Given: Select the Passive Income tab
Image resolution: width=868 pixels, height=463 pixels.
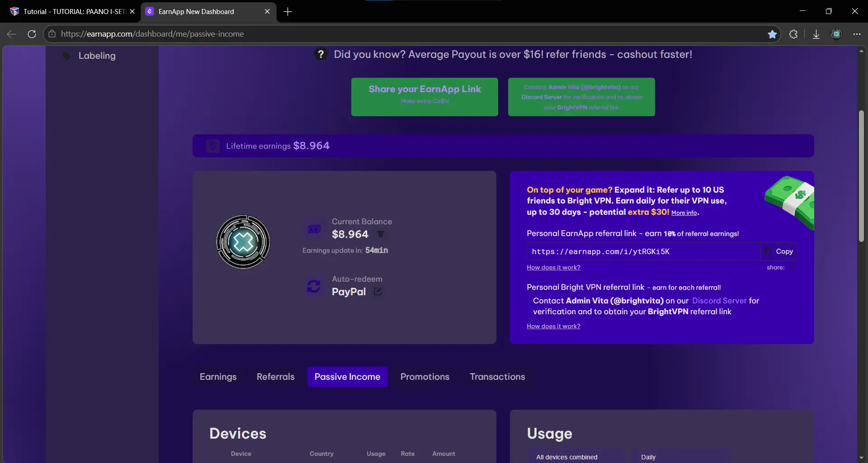Looking at the screenshot, I should click(x=348, y=377).
